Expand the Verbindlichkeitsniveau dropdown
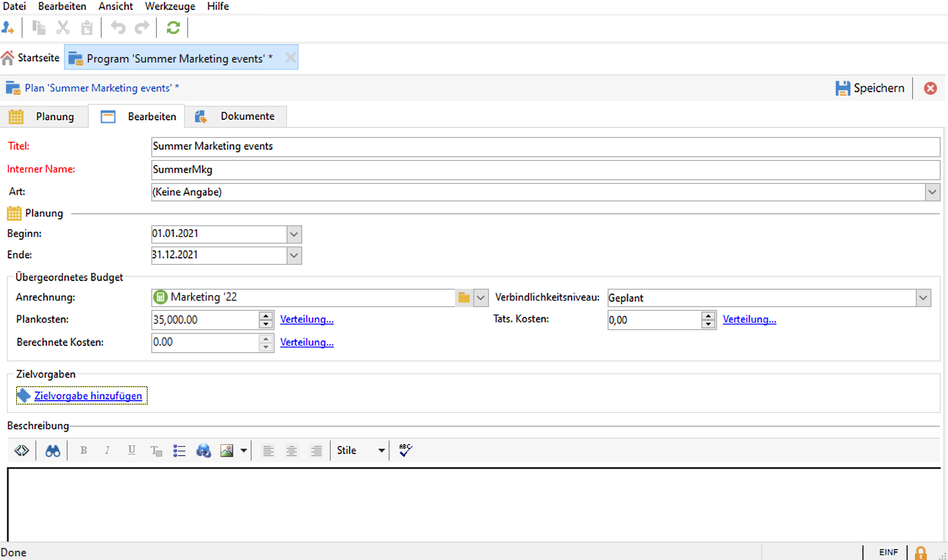Viewport: 948px width, 560px height. coord(923,298)
